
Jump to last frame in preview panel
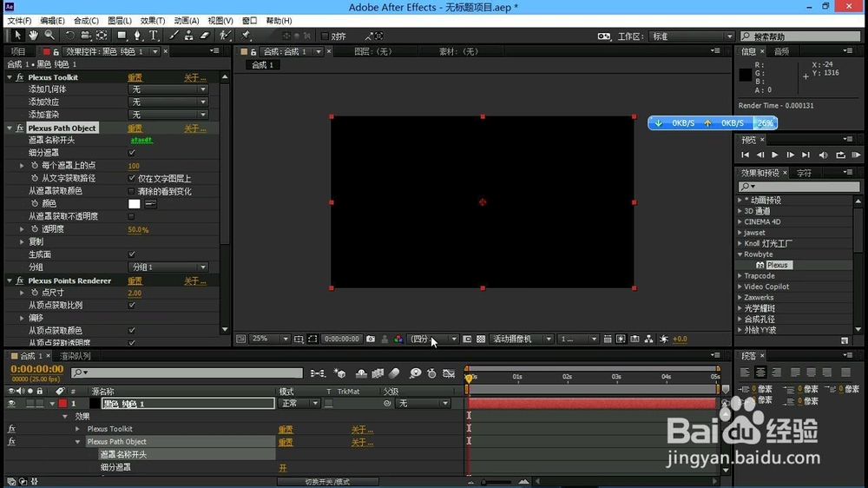tap(806, 155)
